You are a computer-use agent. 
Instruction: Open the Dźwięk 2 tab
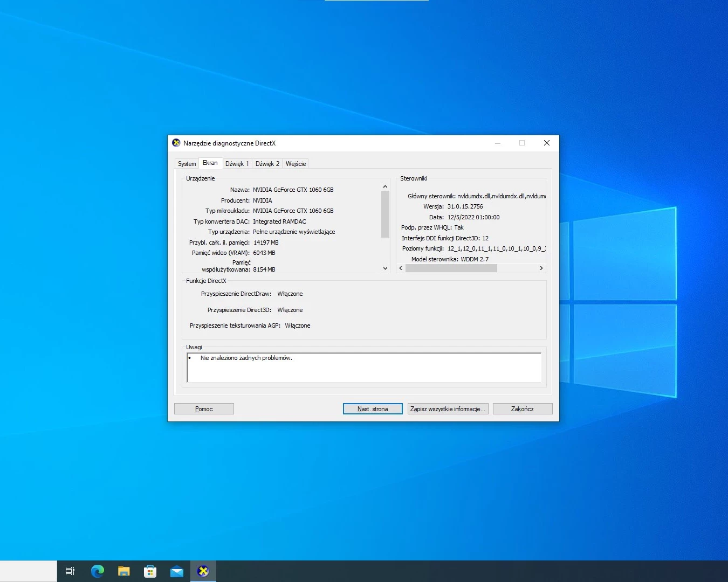pos(267,164)
